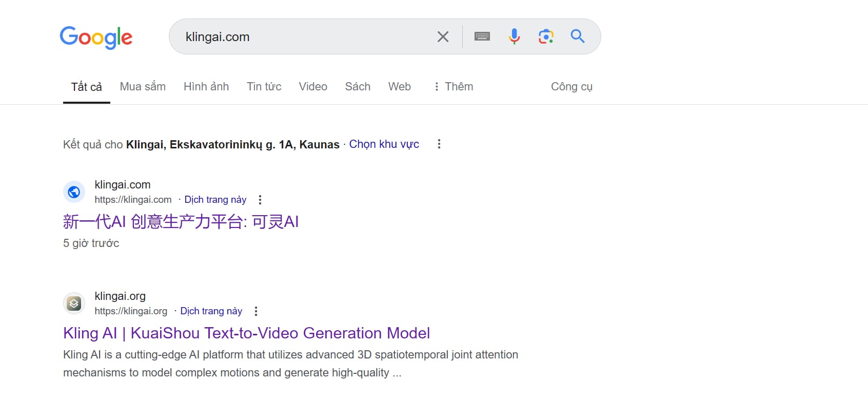Click the klingai.org favicon
The image size is (868, 398).
(74, 304)
